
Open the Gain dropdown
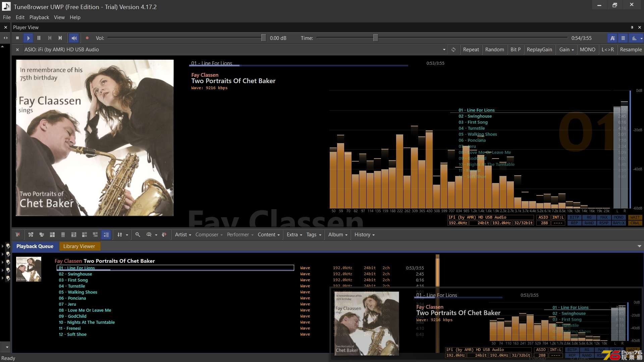566,49
